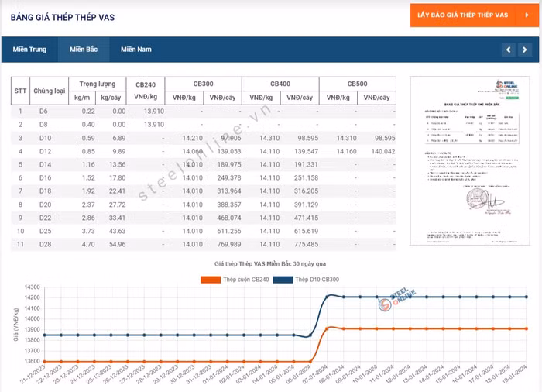This screenshot has width=542, height=392.
Task: Click the D10 row label
Action: click(45, 138)
